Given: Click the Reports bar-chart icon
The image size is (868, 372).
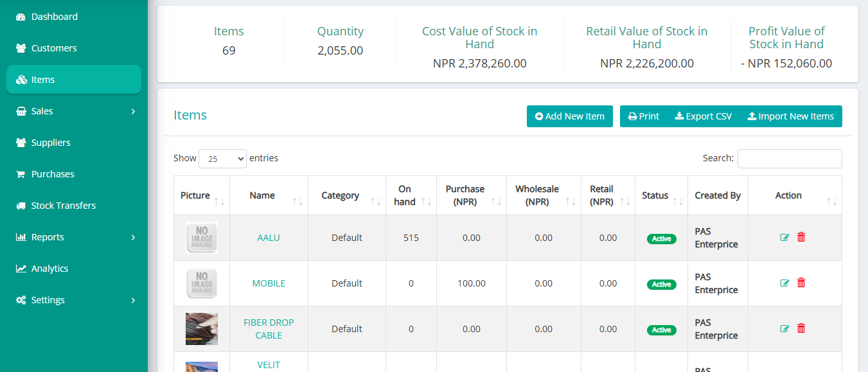Looking at the screenshot, I should [x=20, y=236].
